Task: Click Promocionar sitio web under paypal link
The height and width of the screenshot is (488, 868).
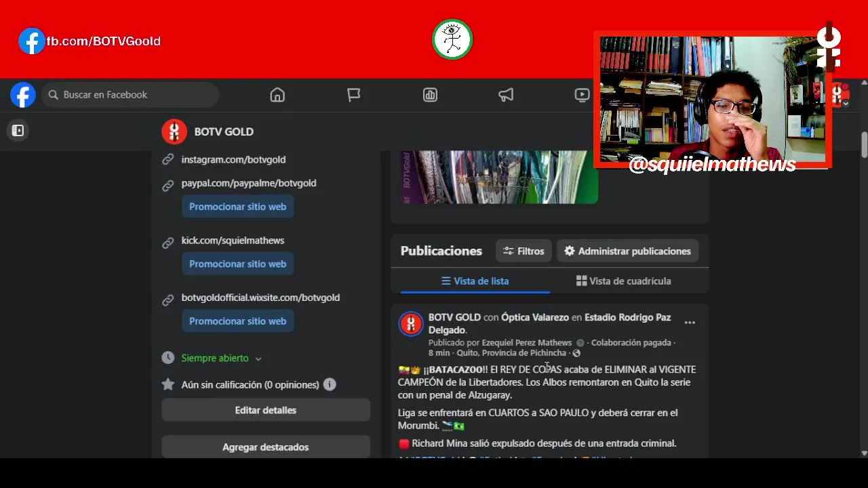Action: (237, 207)
